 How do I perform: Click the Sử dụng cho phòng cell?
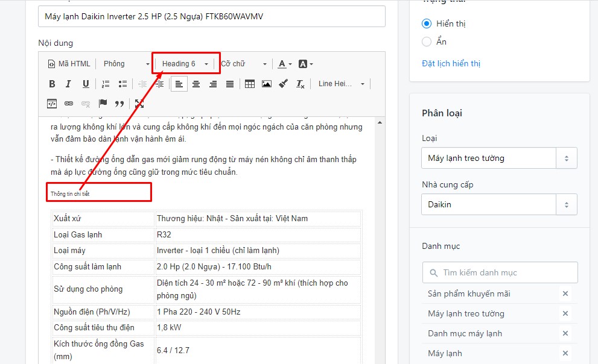[x=103, y=289]
